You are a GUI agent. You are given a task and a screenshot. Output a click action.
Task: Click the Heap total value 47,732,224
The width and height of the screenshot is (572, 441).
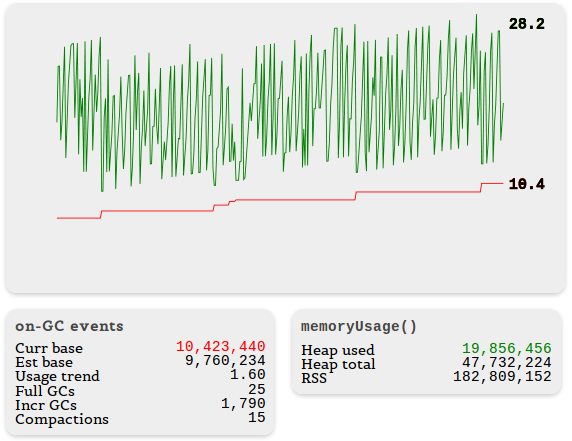(507, 363)
